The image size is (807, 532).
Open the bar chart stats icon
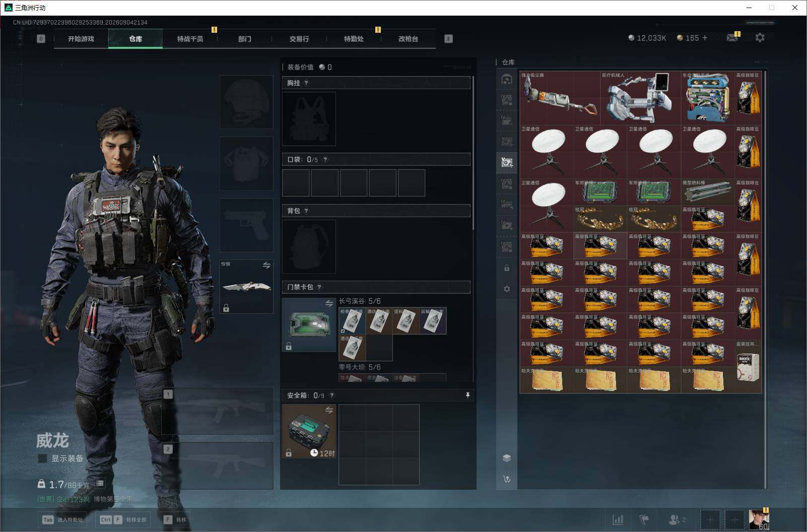click(618, 519)
